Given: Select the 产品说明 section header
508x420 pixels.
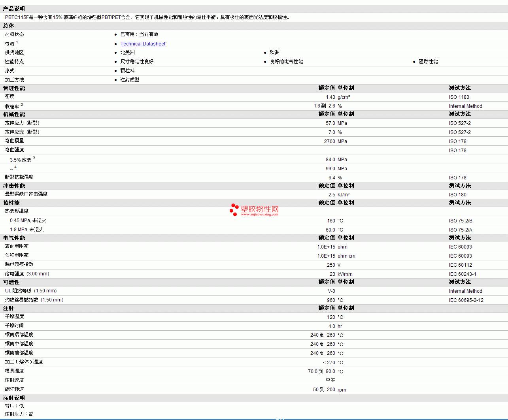Looking at the screenshot, I should coord(14,9).
